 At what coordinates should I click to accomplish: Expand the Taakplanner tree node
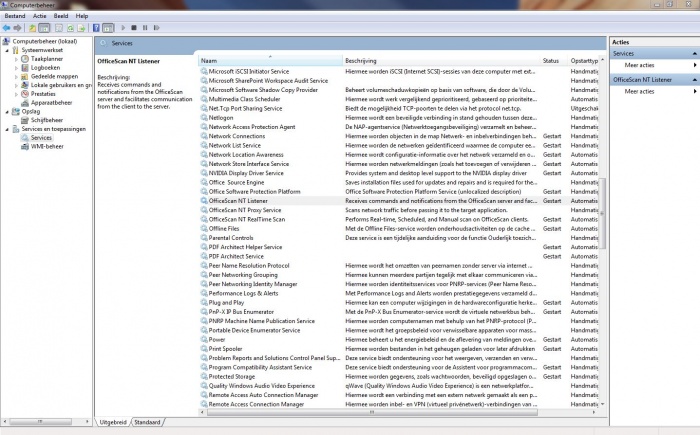(x=17, y=59)
